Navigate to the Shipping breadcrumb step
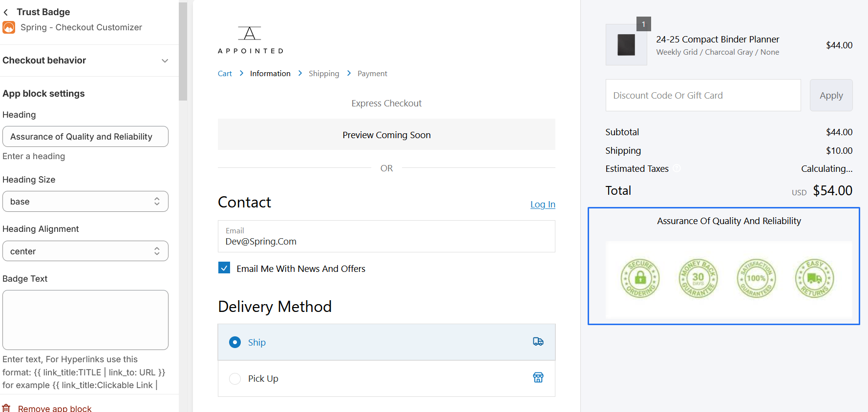 point(323,74)
